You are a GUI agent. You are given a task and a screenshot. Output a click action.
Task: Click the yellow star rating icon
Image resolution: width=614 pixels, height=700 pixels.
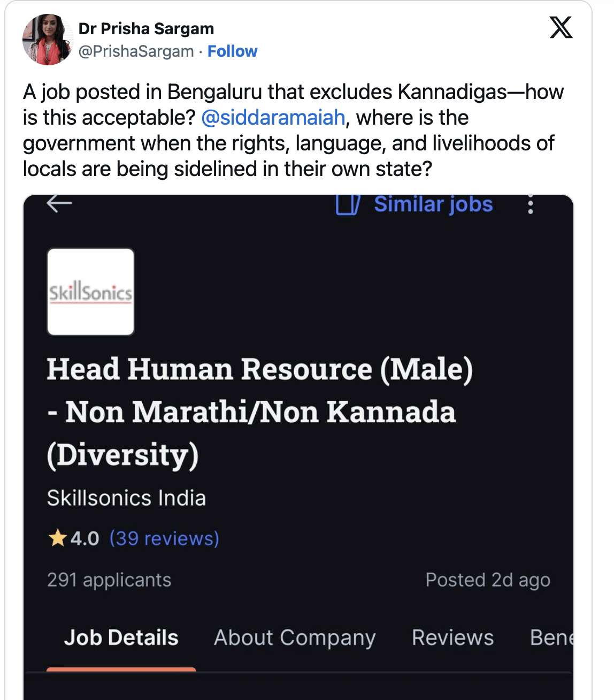pos(57,538)
